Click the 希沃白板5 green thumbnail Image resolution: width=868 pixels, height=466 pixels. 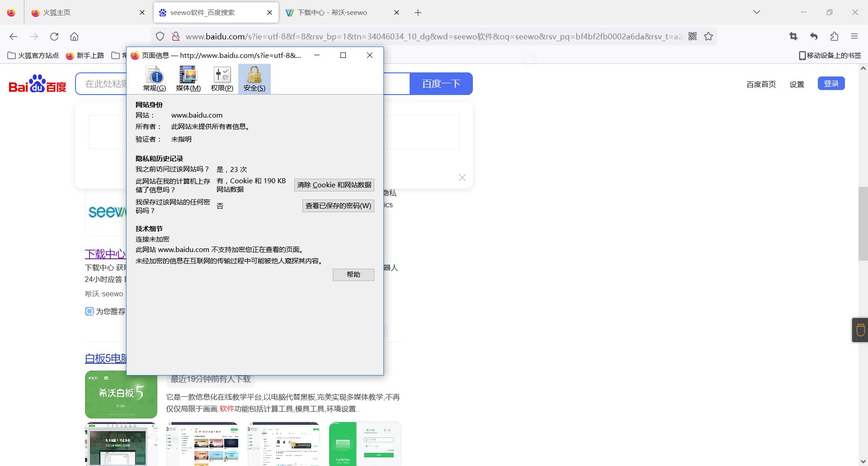121,394
